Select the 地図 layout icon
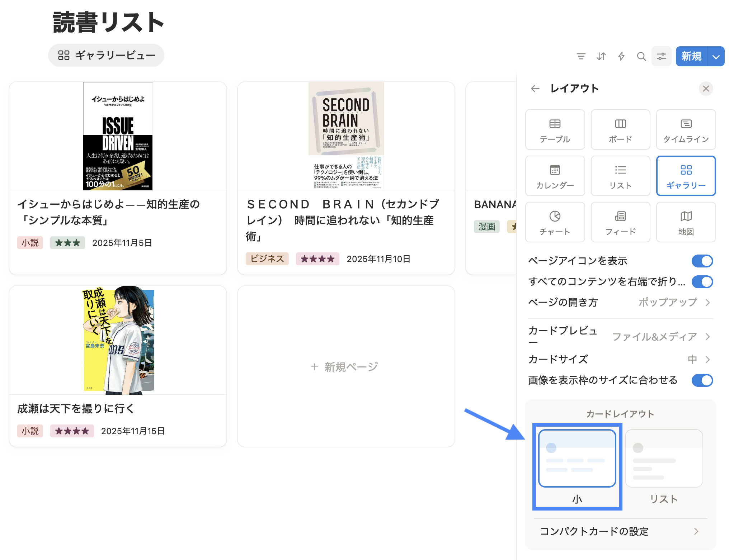 (686, 222)
